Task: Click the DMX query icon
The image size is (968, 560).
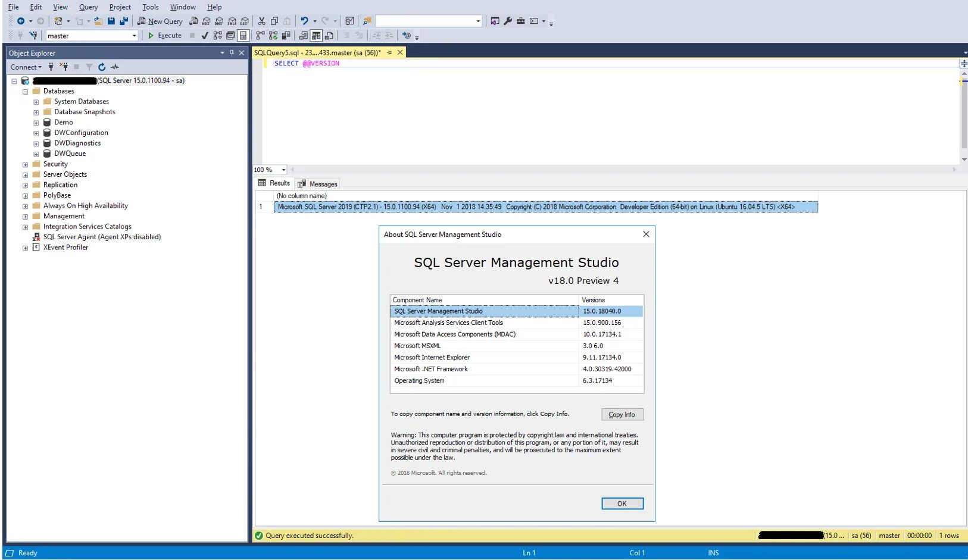Action: (x=219, y=21)
